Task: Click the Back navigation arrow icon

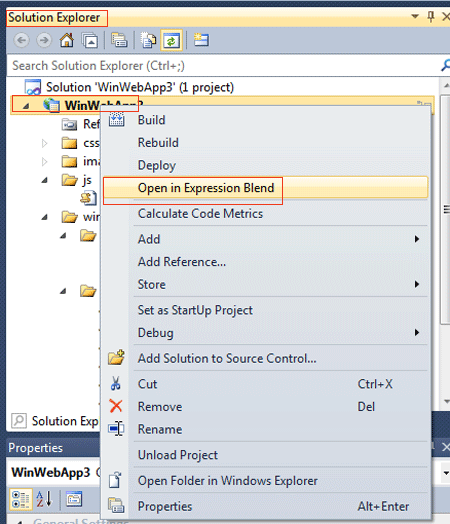Action: point(21,40)
